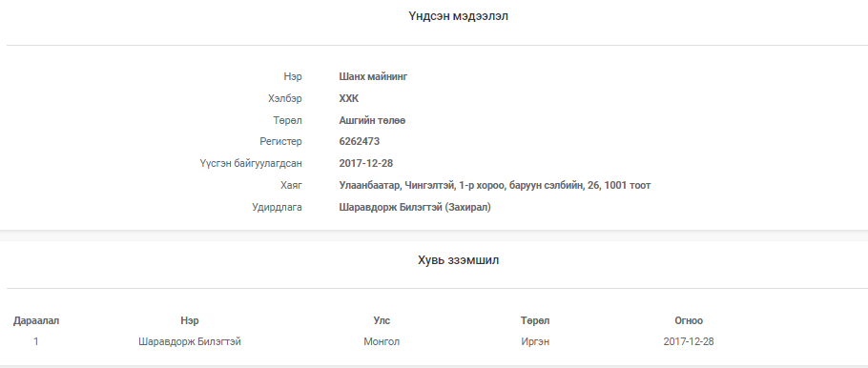Select shareholder name Шаравдорж Билэгтэй in table
Screen dimensions: 868x368
[x=189, y=341]
